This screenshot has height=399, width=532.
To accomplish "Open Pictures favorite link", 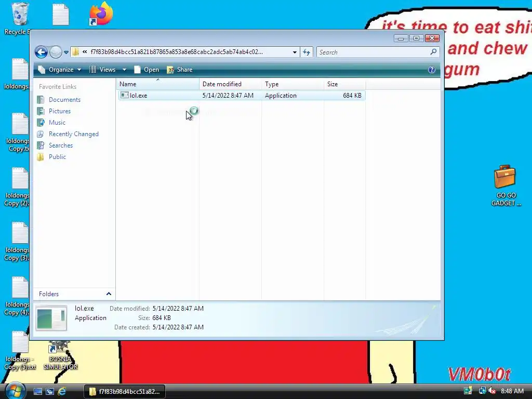I will [x=60, y=111].
